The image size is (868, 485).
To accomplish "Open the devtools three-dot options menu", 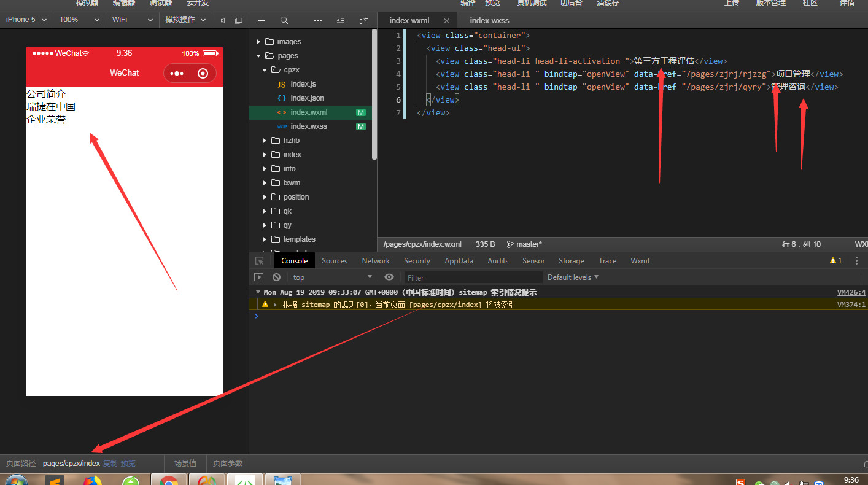I will click(856, 261).
